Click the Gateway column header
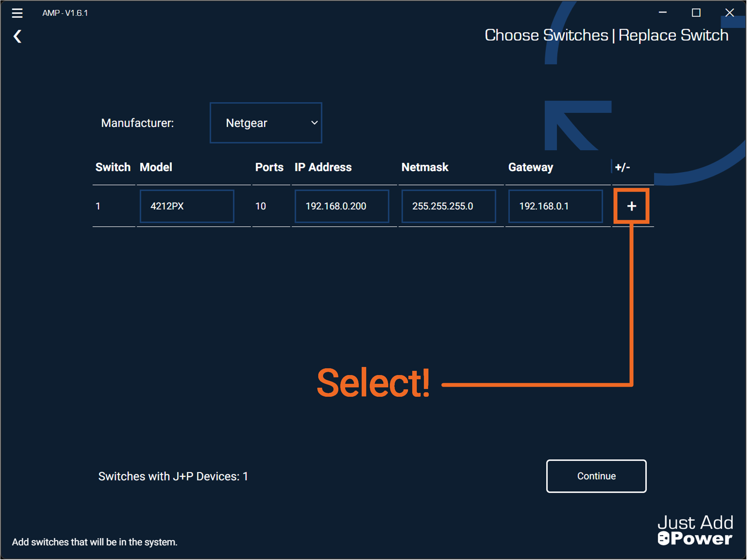747x560 pixels. point(531,167)
